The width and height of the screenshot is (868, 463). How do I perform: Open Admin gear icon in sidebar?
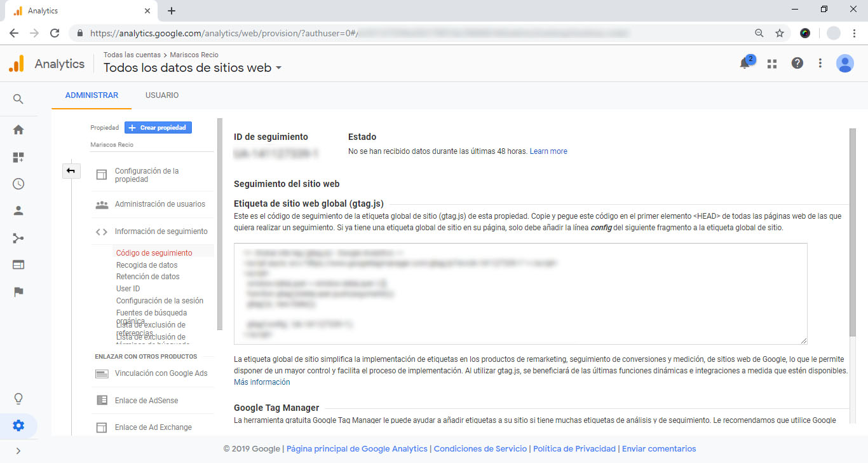point(18,425)
